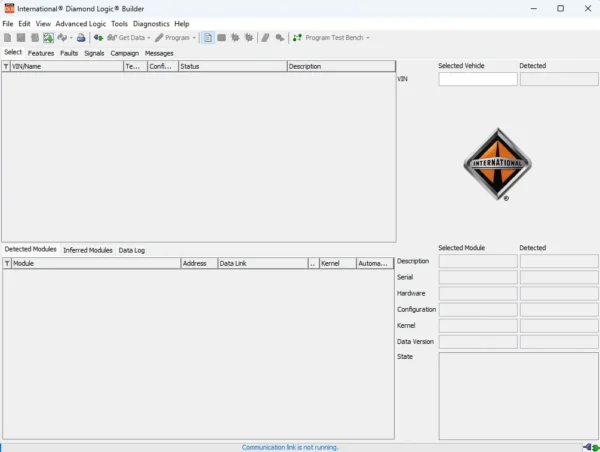600x452 pixels.
Task: Click the Selected Module Configuration field
Action: (478, 309)
